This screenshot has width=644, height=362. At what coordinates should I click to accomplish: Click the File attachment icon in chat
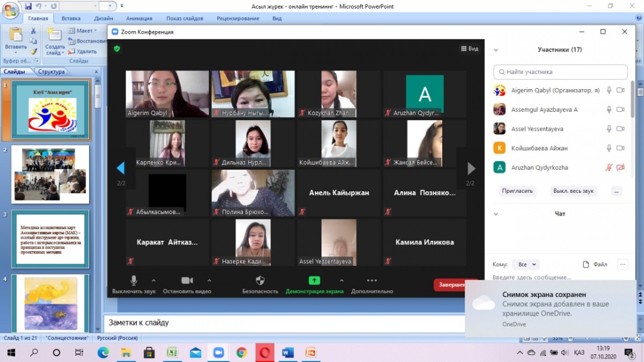587,264
